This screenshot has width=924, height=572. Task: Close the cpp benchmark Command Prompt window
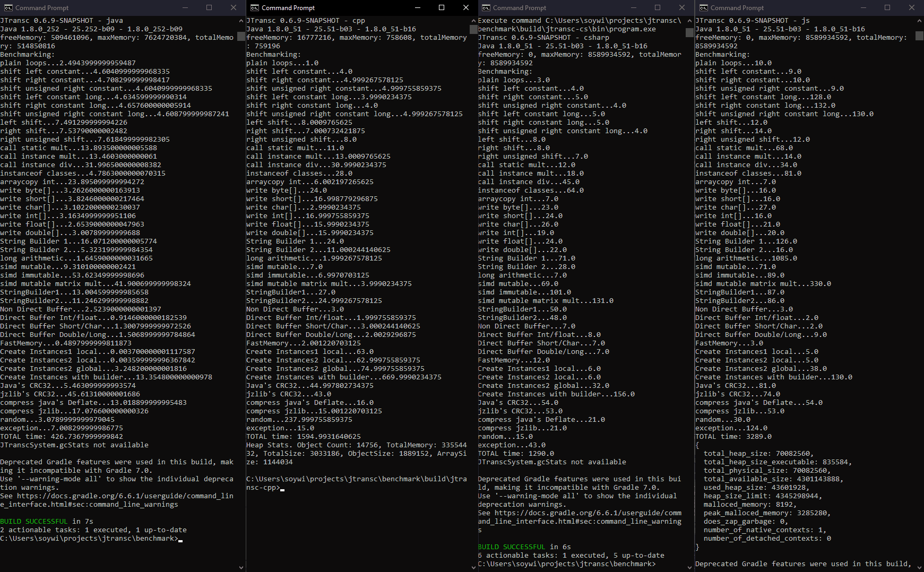[x=466, y=8]
